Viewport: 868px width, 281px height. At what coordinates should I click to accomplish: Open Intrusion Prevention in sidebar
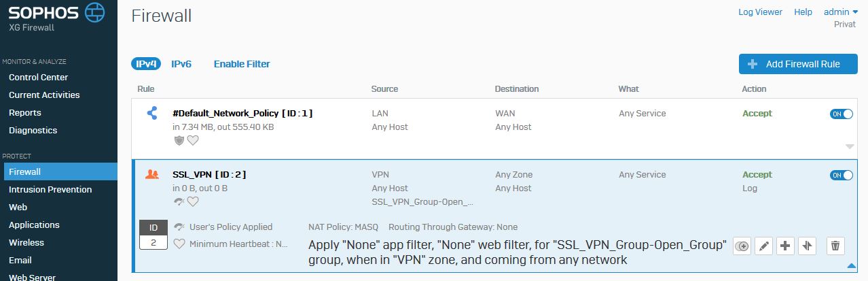(50, 189)
